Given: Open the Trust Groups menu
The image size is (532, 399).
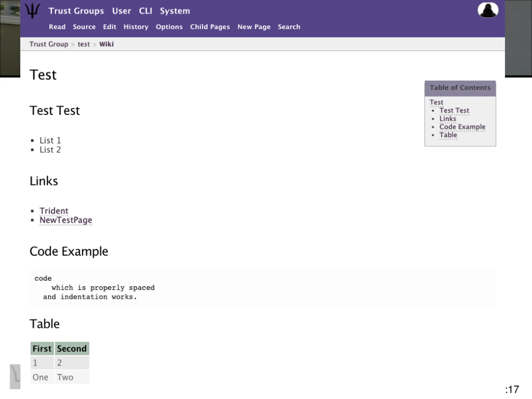Looking at the screenshot, I should point(76,11).
